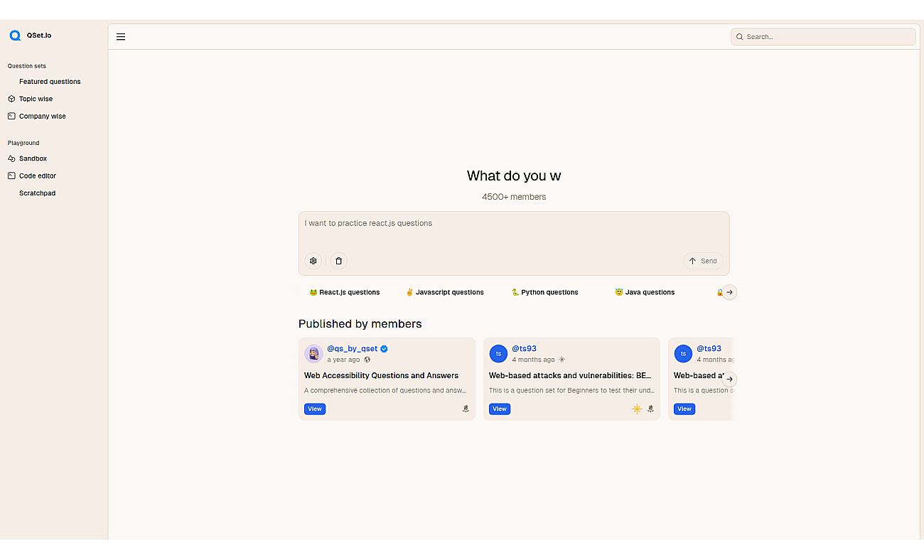924x560 pixels.
Task: View the Web Accessibility Questions set
Action: coord(315,409)
